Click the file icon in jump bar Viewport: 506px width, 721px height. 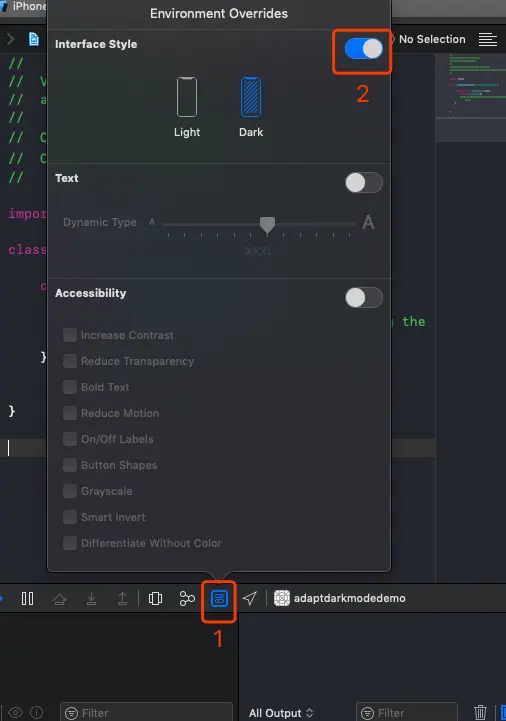(34, 40)
